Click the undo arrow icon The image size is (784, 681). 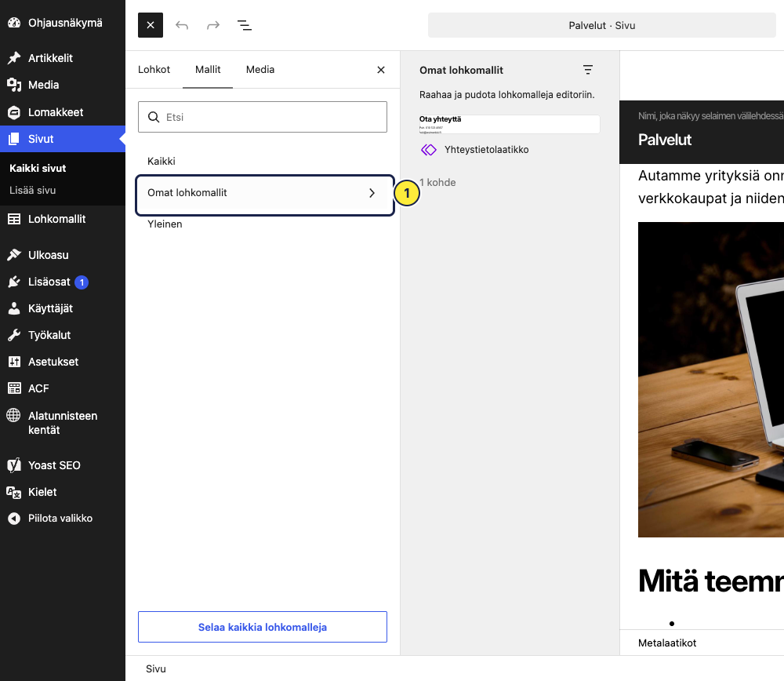[x=182, y=25]
